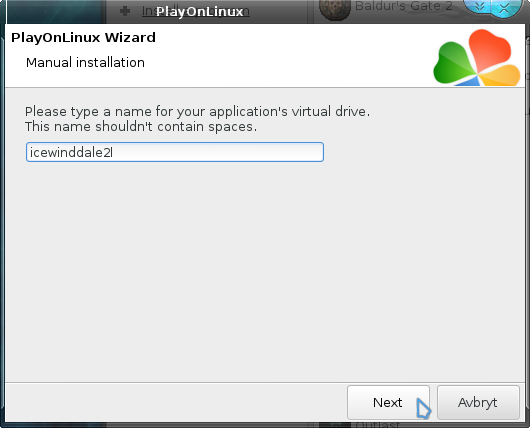Image resolution: width=530 pixels, height=428 pixels.
Task: Click the Avbryt cancel button
Action: [478, 402]
